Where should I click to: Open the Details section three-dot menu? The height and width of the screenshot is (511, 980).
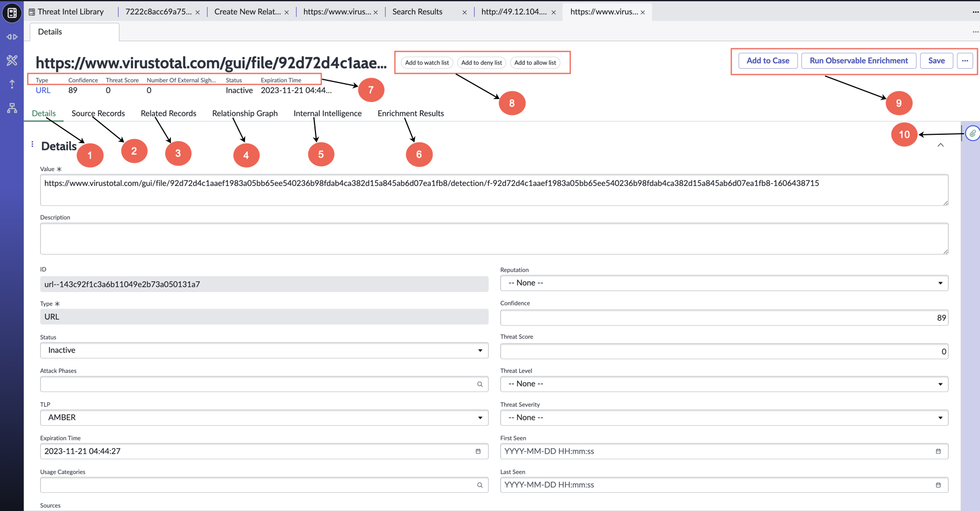pos(32,144)
